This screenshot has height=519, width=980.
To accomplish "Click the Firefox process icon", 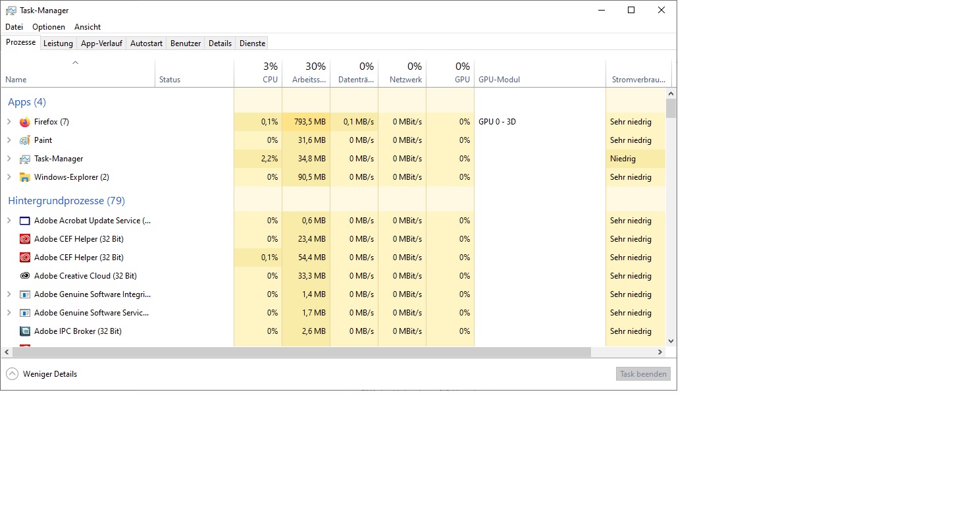I will coord(25,122).
